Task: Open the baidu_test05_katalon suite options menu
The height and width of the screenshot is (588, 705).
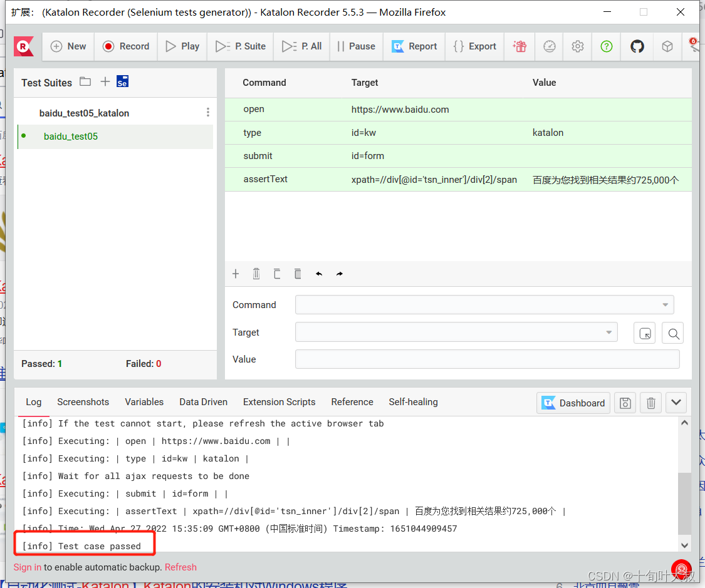Action: [x=207, y=112]
